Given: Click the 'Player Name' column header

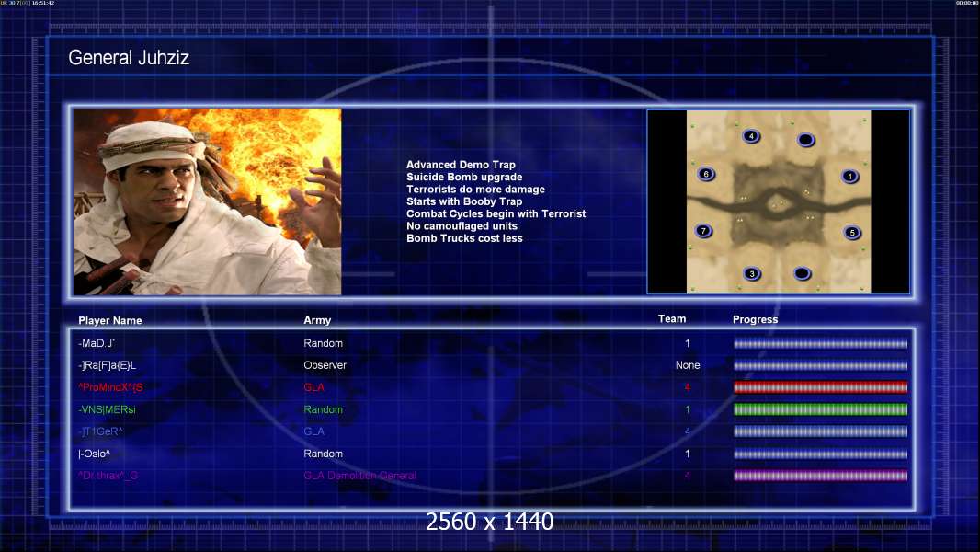Looking at the screenshot, I should point(110,320).
